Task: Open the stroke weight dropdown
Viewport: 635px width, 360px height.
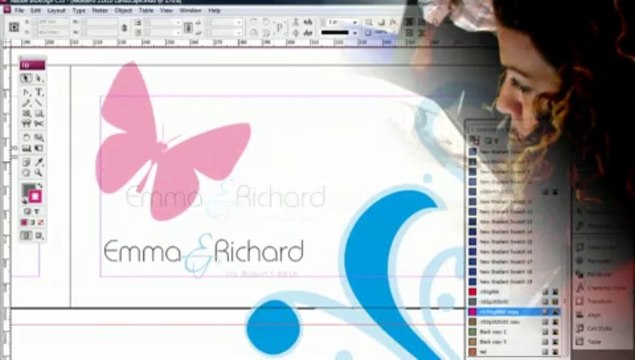Action: 355,22
